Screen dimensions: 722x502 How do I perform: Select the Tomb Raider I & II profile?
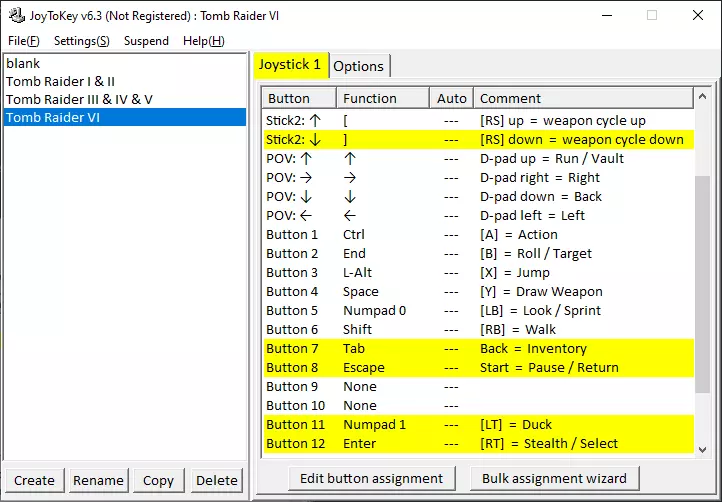coord(124,81)
